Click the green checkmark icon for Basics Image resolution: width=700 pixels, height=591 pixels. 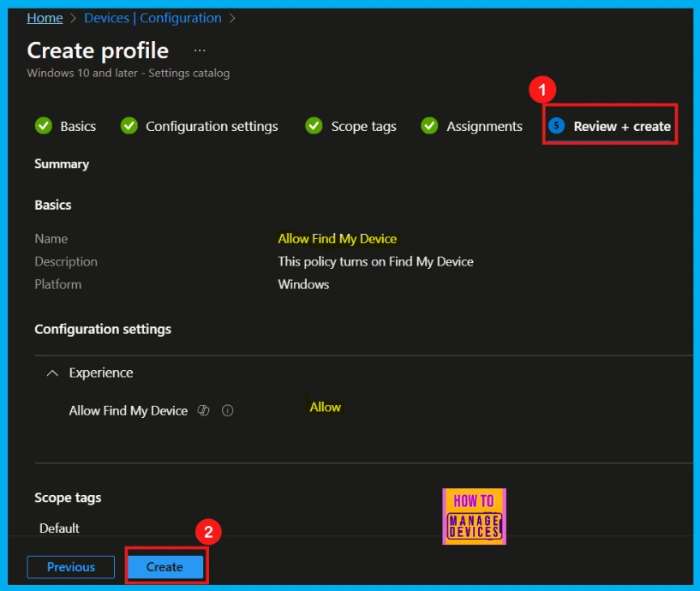coord(44,126)
